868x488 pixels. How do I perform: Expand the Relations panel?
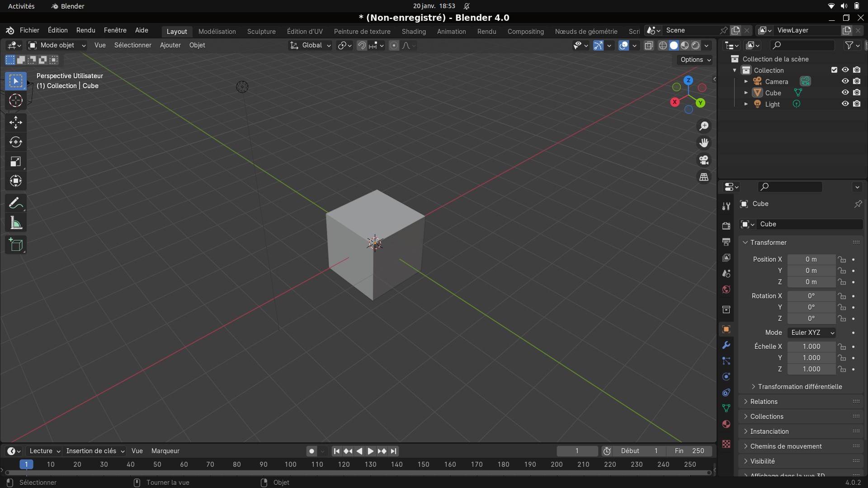(764, 402)
